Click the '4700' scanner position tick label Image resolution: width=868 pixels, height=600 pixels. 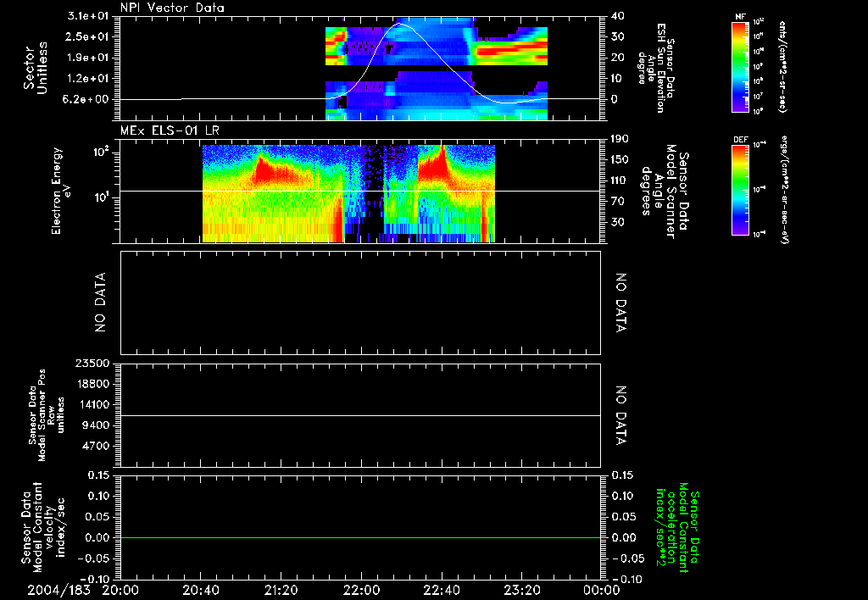click(95, 446)
